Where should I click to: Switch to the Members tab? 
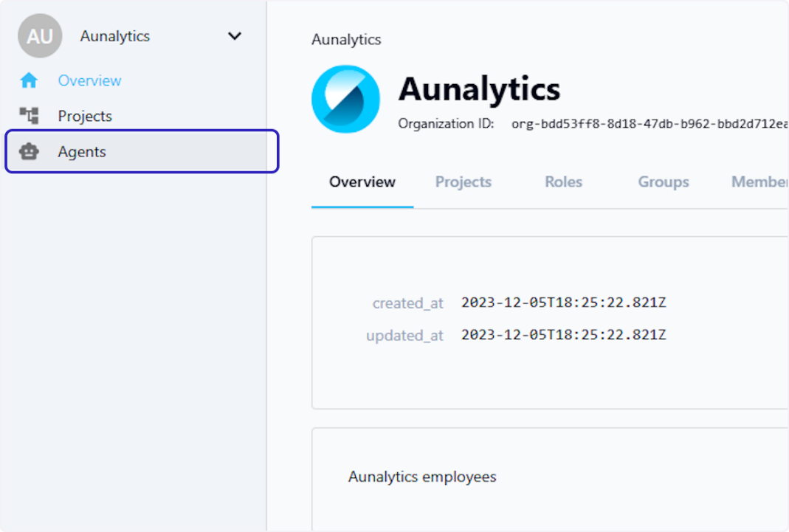pos(759,182)
